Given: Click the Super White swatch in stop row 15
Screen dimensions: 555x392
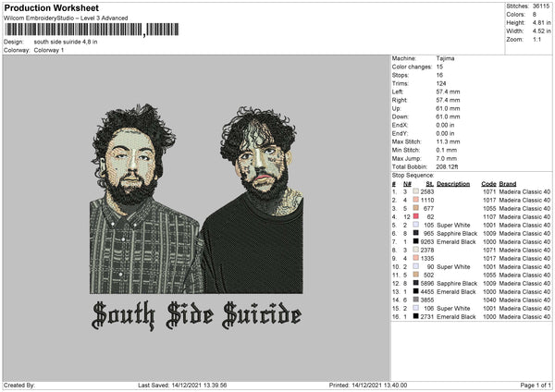Looking at the screenshot, I should click(x=416, y=308).
